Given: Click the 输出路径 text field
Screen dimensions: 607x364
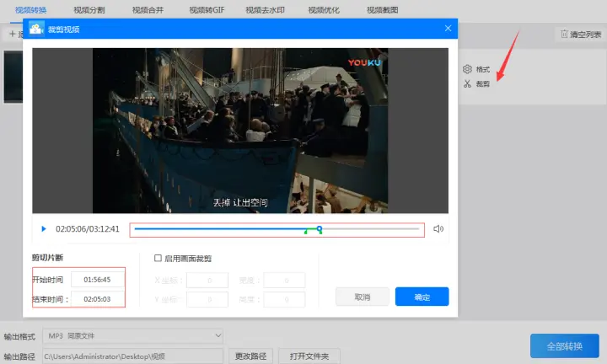Looking at the screenshot, I should click(x=133, y=356).
